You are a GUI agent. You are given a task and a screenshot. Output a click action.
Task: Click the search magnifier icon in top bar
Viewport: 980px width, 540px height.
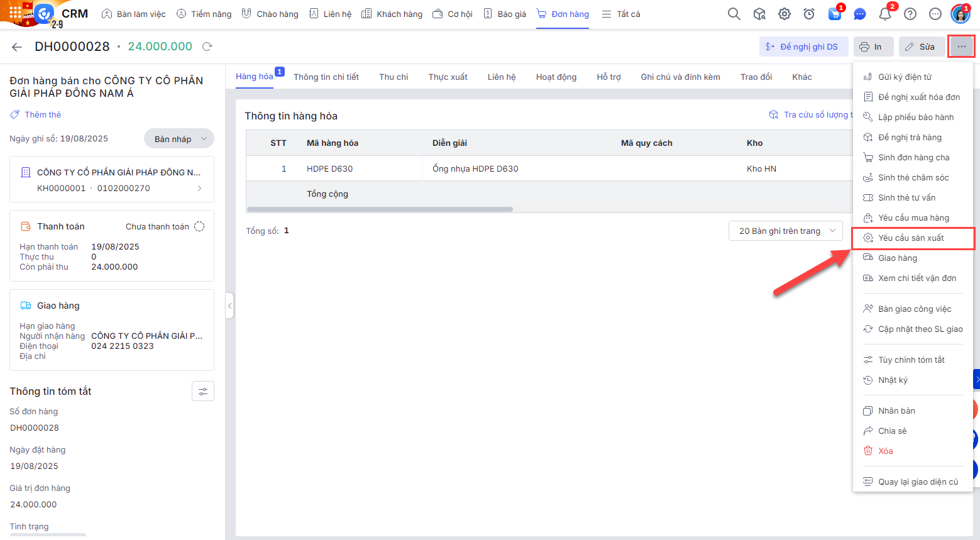tap(734, 14)
